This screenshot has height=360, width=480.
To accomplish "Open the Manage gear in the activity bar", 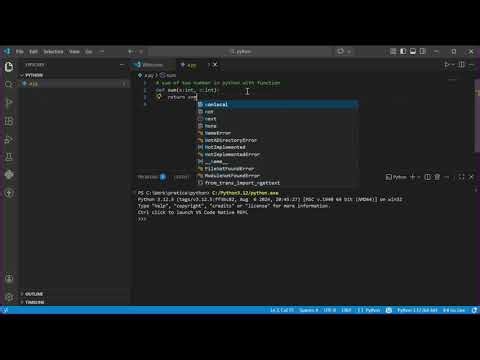I will click(9, 296).
